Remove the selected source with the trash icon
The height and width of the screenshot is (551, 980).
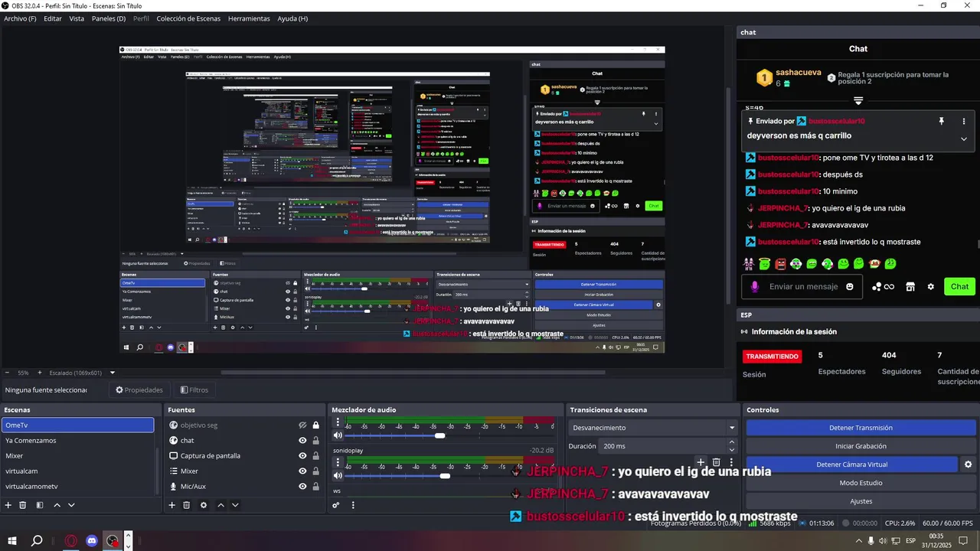pos(186,505)
